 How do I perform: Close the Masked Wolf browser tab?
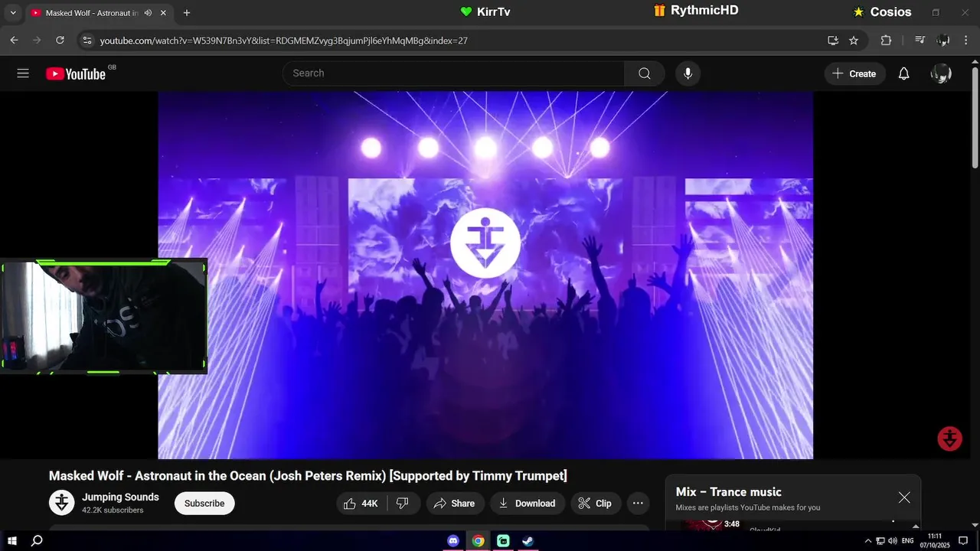point(163,13)
